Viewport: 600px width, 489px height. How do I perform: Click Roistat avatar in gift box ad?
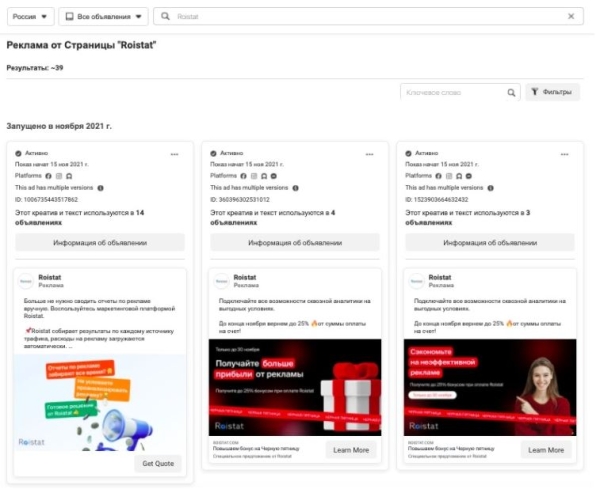pyautogui.click(x=221, y=281)
